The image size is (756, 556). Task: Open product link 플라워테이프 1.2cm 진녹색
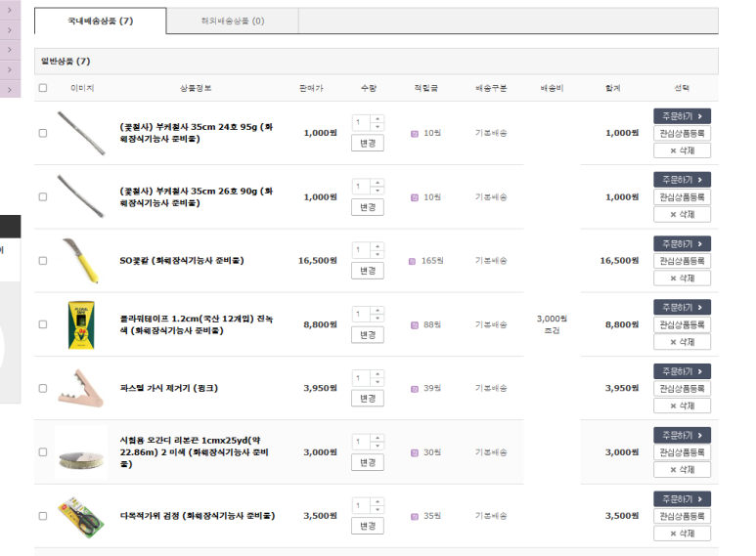click(197, 324)
